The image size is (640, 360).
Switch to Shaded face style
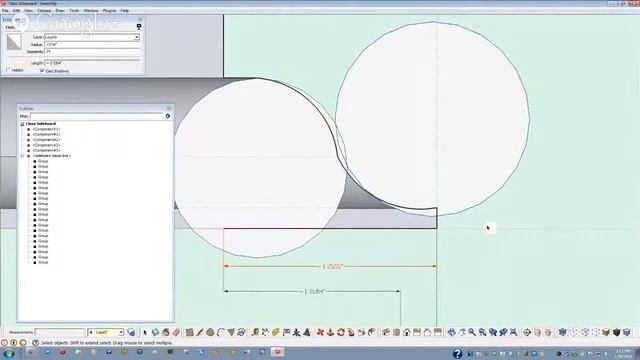606,333
